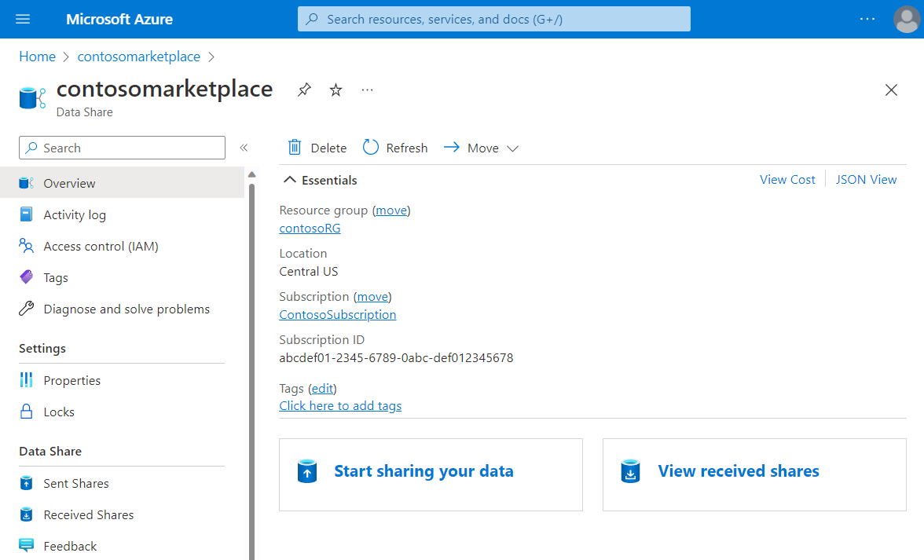The width and height of the screenshot is (924, 560).
Task: Click the Delete trash icon in the toolbar
Action: (295, 147)
